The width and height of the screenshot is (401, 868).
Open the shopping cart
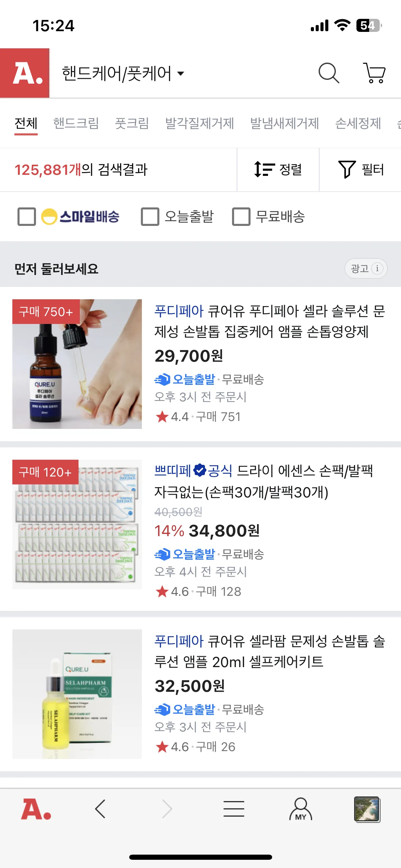coord(374,73)
